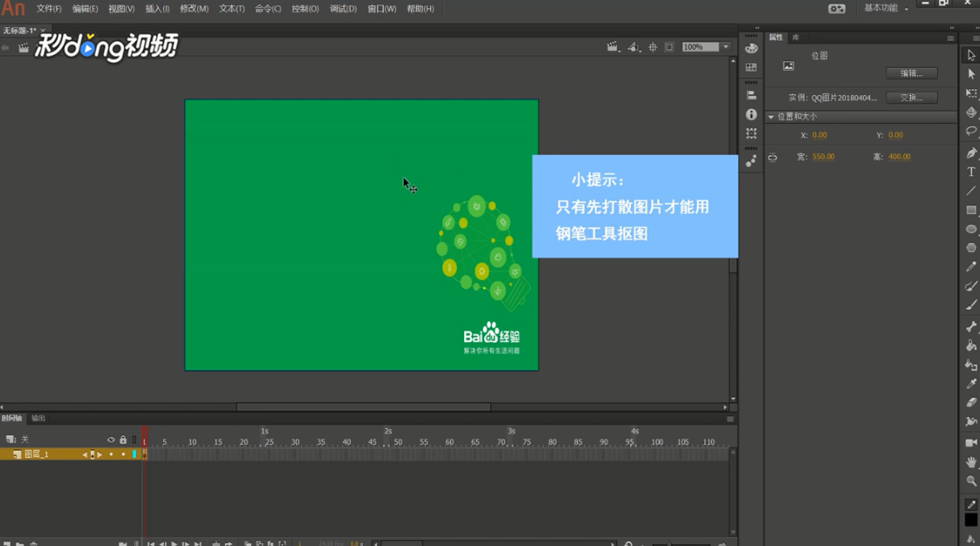Click the X position value 0.00
The image size is (980, 546).
(819, 135)
